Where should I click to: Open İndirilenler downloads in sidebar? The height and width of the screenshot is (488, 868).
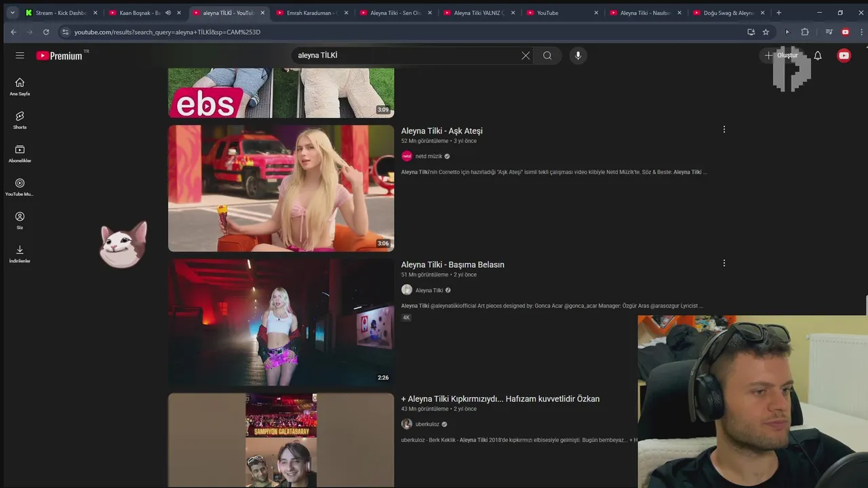pyautogui.click(x=20, y=254)
